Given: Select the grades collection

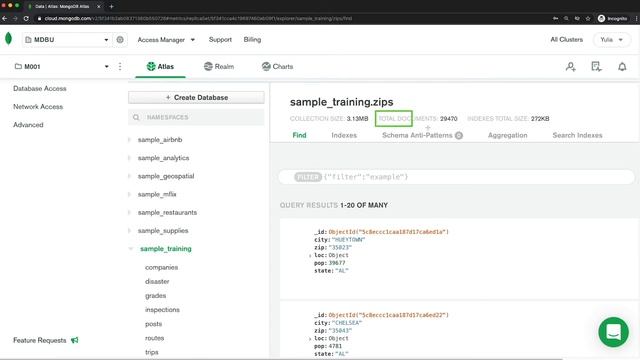Looking at the screenshot, I should pos(156,296).
